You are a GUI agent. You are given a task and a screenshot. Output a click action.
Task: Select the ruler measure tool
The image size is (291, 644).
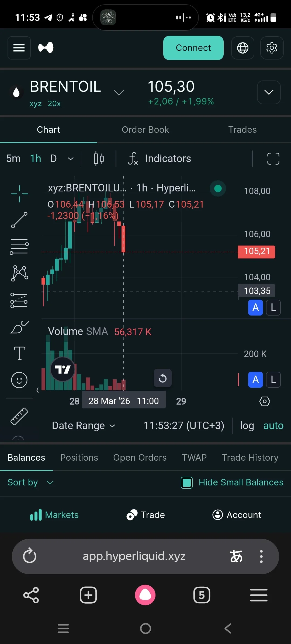pyautogui.click(x=19, y=416)
